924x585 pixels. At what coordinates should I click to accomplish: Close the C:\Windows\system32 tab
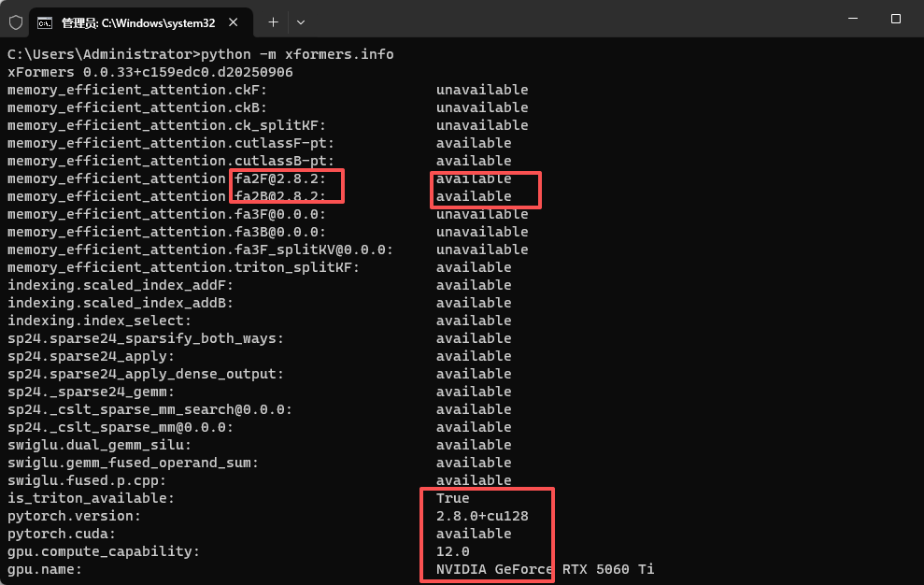pos(234,22)
